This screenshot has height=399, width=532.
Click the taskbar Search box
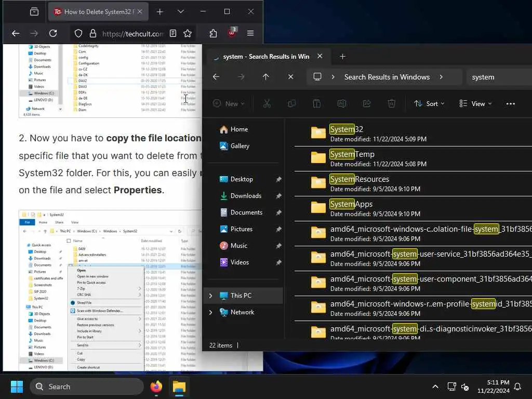87,387
